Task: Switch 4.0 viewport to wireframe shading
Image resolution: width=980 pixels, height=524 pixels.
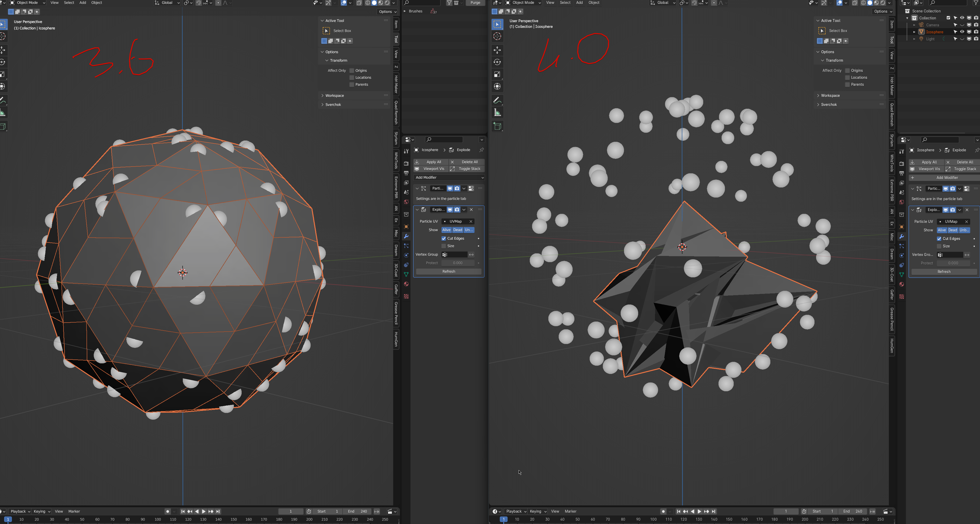Action: pyautogui.click(x=864, y=3)
